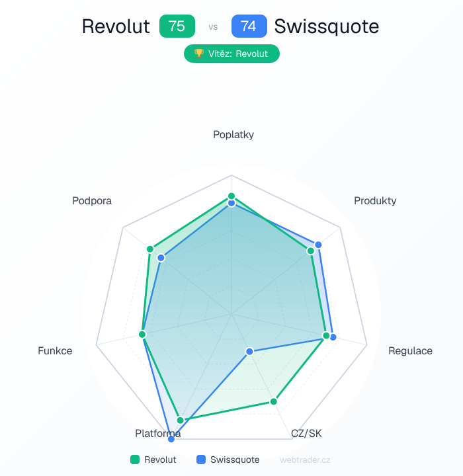
Task: Click Swissquote's blue score badge showing 74
Action: tap(249, 26)
